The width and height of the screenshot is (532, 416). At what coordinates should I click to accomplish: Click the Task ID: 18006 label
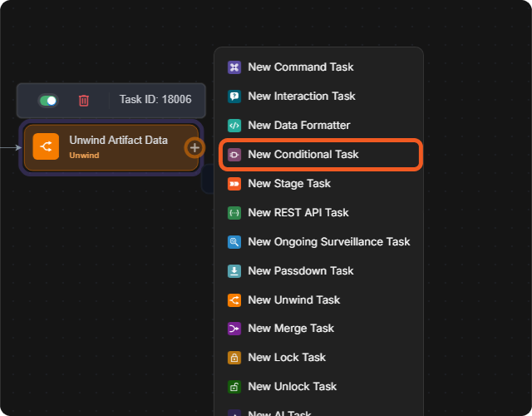click(x=155, y=99)
